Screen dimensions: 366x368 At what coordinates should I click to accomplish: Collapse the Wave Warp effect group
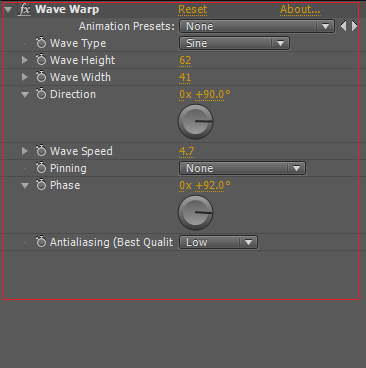[x=8, y=10]
